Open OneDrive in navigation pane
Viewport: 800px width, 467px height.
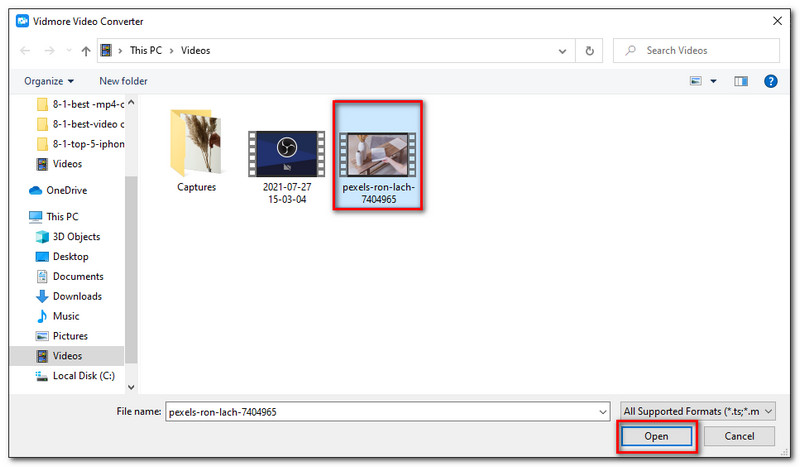(x=58, y=190)
